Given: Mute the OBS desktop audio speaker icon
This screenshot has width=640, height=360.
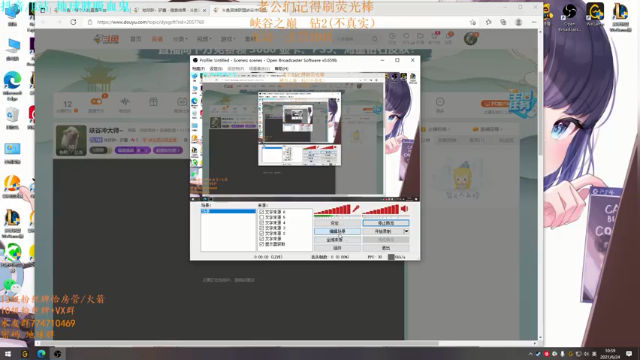Looking at the screenshot, I should pos(404,209).
